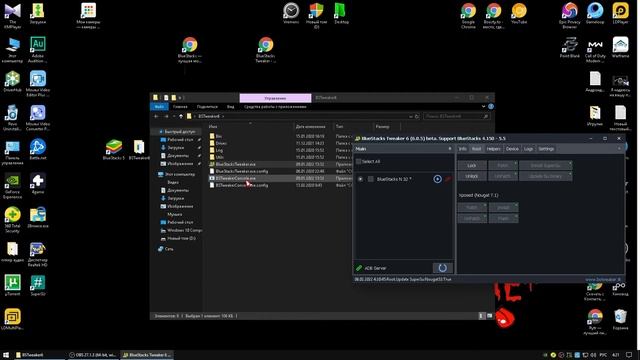Open the Epic Privacy Browser icon
Screen dimensions: 640x360
pyautogui.click(x=569, y=16)
